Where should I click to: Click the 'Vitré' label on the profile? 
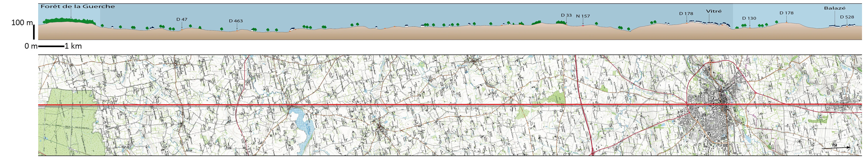coord(714,11)
